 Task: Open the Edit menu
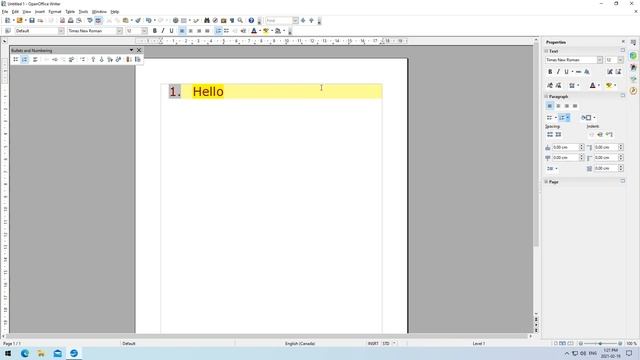click(x=15, y=12)
